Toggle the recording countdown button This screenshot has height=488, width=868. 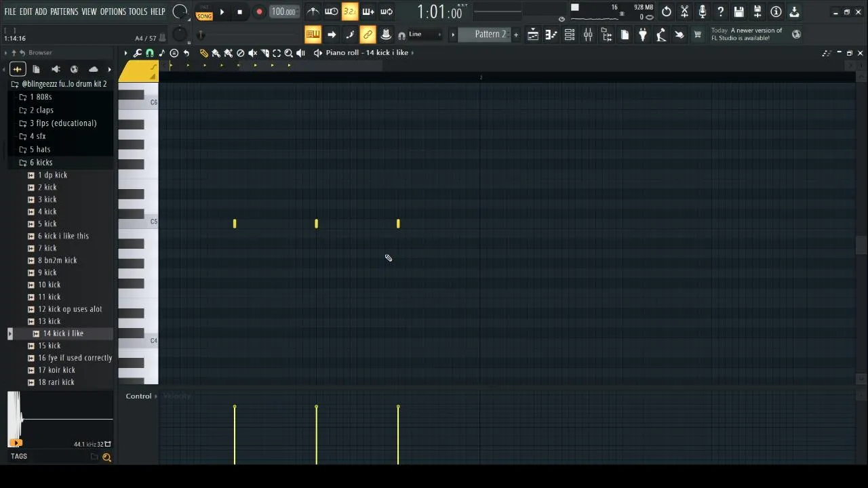(x=349, y=12)
